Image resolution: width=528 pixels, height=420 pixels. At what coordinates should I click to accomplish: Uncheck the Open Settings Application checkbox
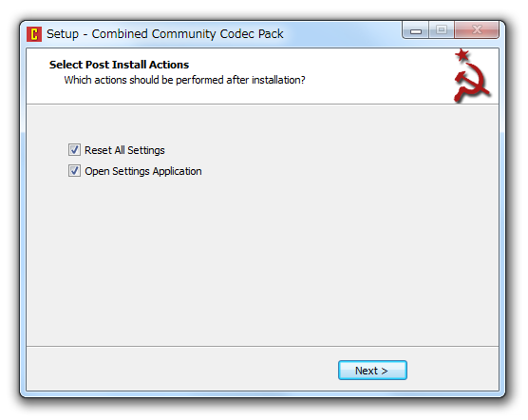(x=74, y=171)
